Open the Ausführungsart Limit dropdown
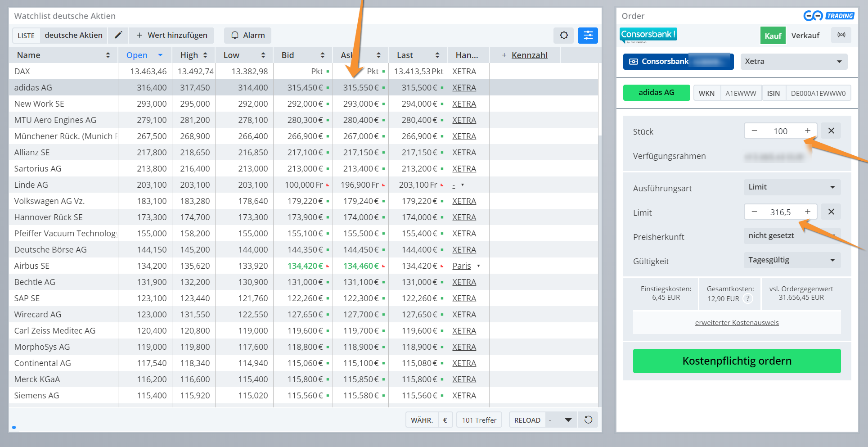The width and height of the screenshot is (868, 447). tap(792, 187)
